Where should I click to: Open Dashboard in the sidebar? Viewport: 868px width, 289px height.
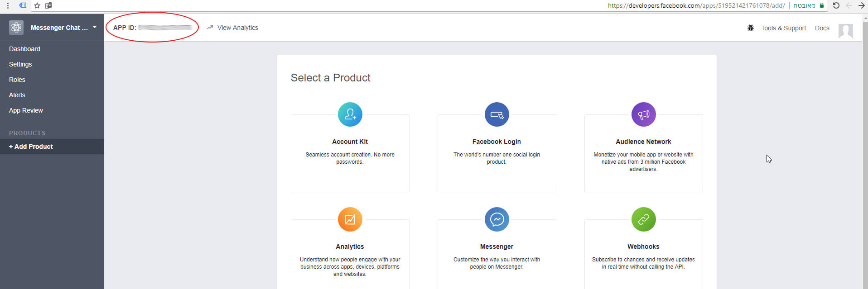tap(24, 49)
